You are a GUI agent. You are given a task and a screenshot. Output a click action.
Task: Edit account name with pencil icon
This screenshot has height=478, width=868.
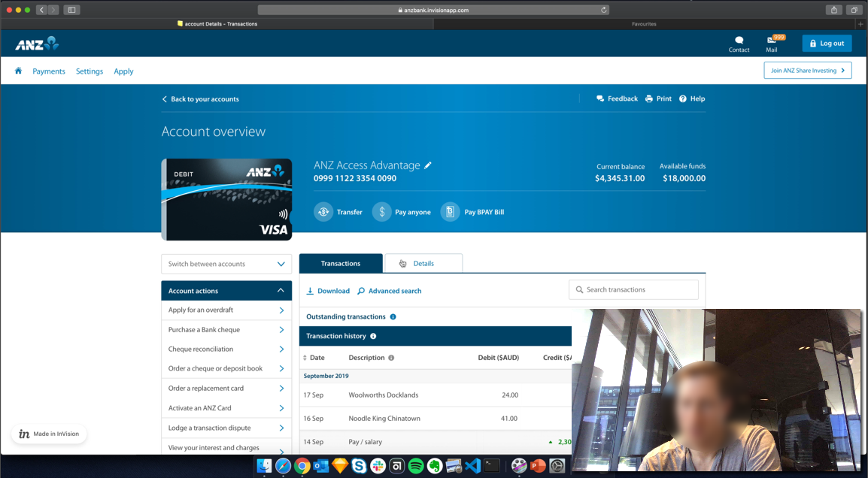427,165
